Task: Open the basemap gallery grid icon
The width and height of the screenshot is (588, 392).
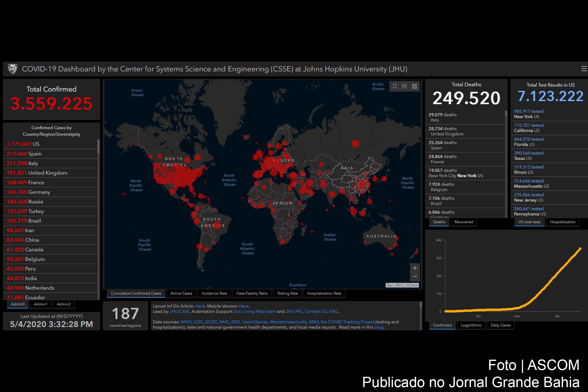Action: click(415, 86)
